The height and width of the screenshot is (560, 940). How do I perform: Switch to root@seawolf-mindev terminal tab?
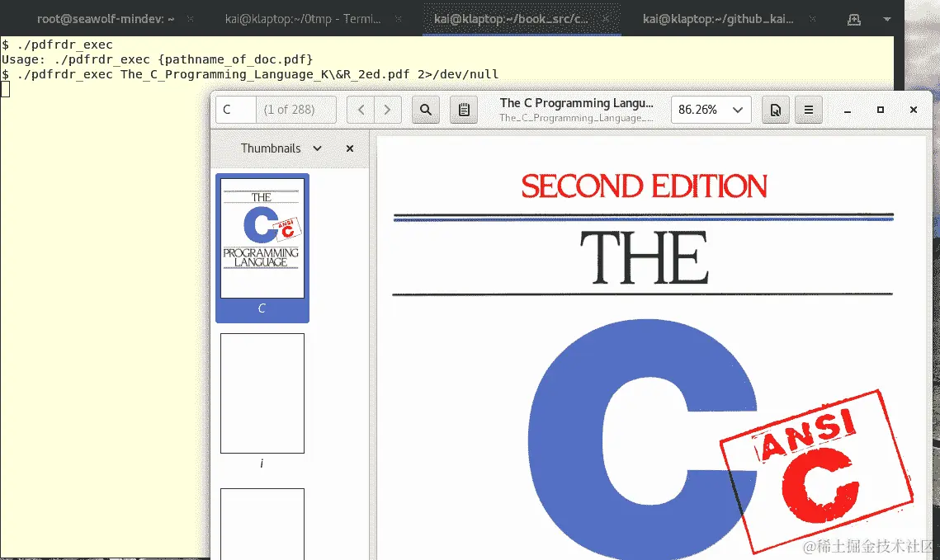(106, 19)
